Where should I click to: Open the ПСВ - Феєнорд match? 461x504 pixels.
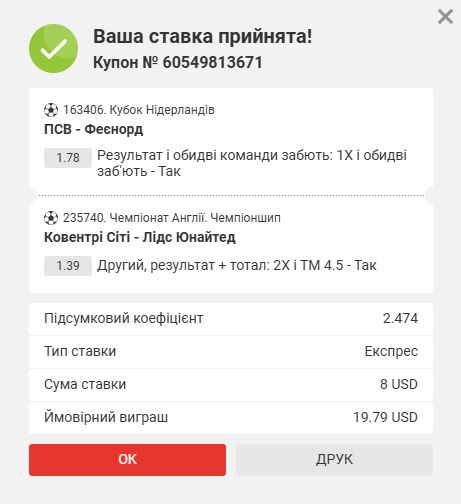[94, 129]
